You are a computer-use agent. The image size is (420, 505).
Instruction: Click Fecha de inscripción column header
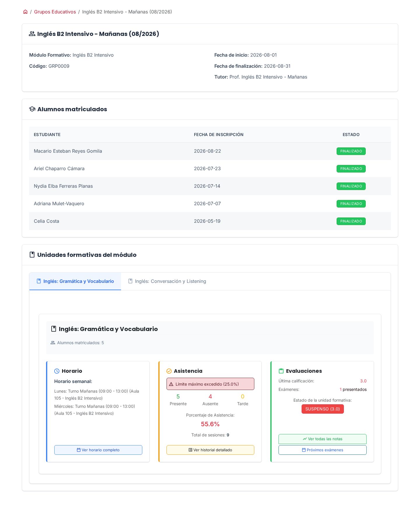(219, 135)
